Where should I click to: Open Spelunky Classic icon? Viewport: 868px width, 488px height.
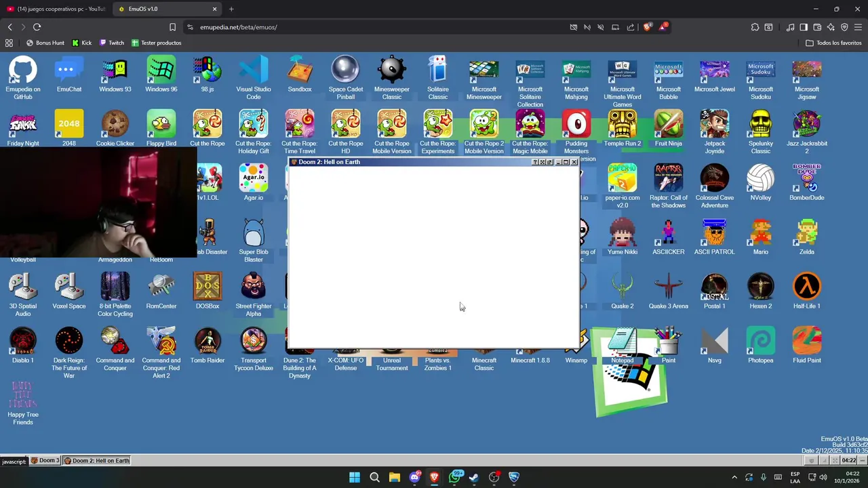tap(761, 133)
